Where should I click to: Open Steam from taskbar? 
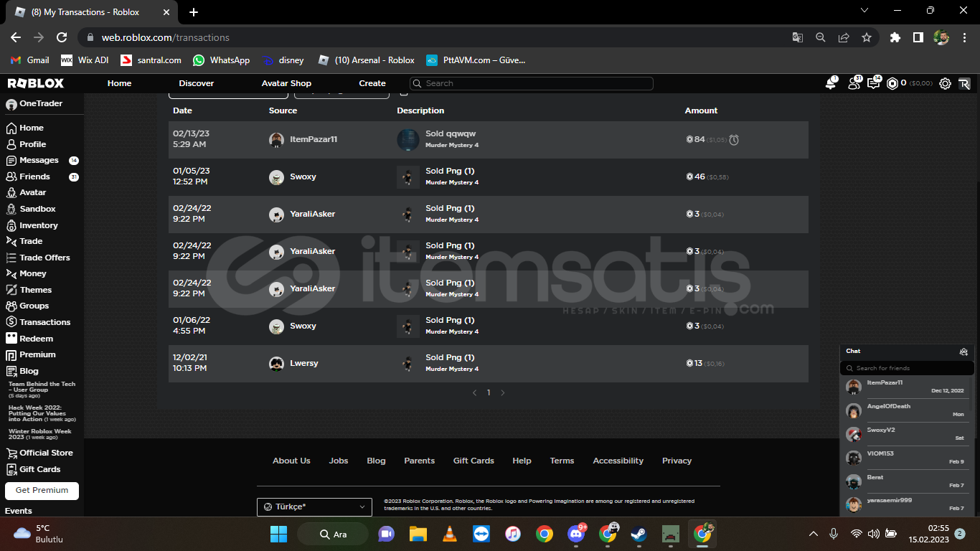(x=638, y=534)
